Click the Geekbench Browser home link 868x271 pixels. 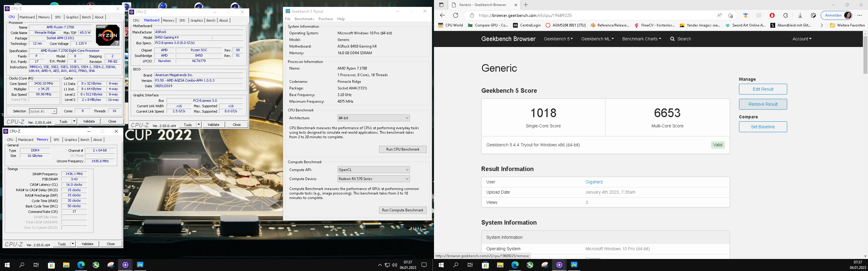point(508,39)
